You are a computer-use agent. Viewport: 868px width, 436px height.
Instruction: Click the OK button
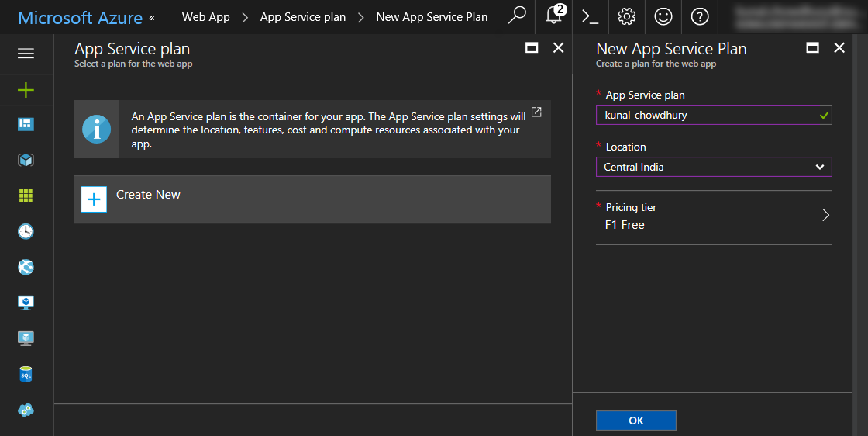[x=636, y=420]
